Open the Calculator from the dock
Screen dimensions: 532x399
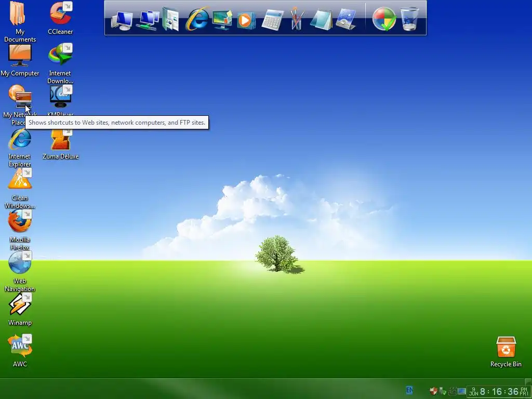click(272, 20)
